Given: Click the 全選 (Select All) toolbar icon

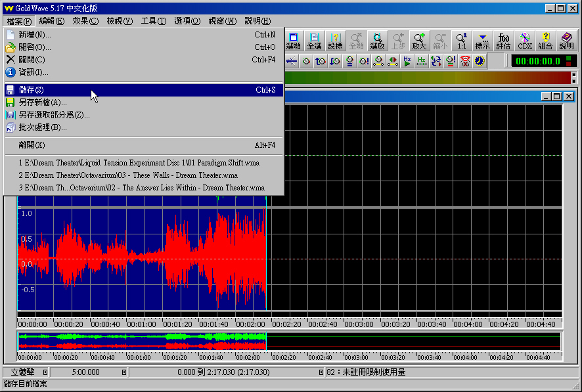Looking at the screenshot, I should (x=314, y=41).
